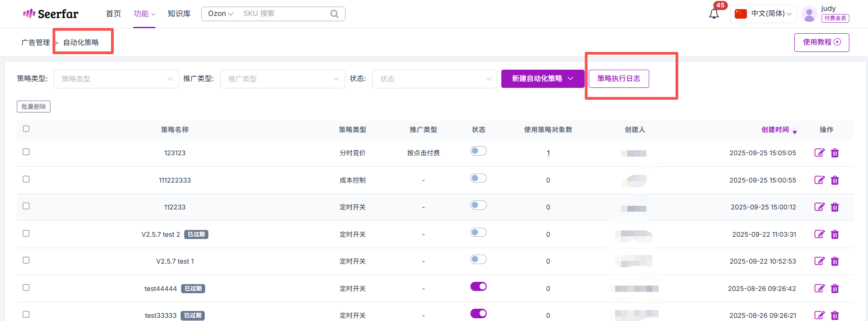Go to the 知识库 menu item
The height and width of the screenshot is (321, 868).
179,14
